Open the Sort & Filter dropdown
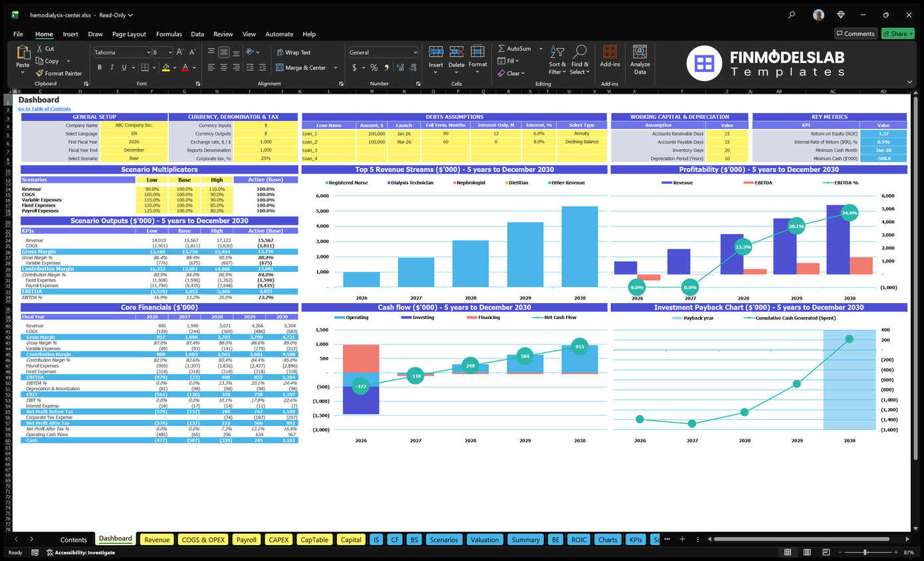This screenshot has height=561, width=924. [x=556, y=60]
